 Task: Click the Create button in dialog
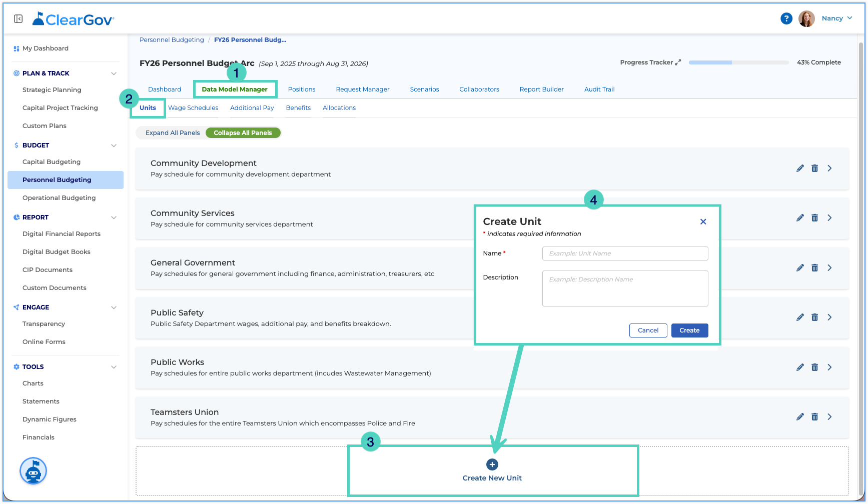click(689, 330)
